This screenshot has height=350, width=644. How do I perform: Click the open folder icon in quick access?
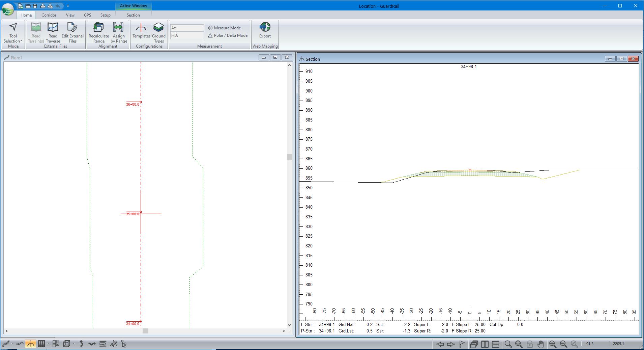28,6
